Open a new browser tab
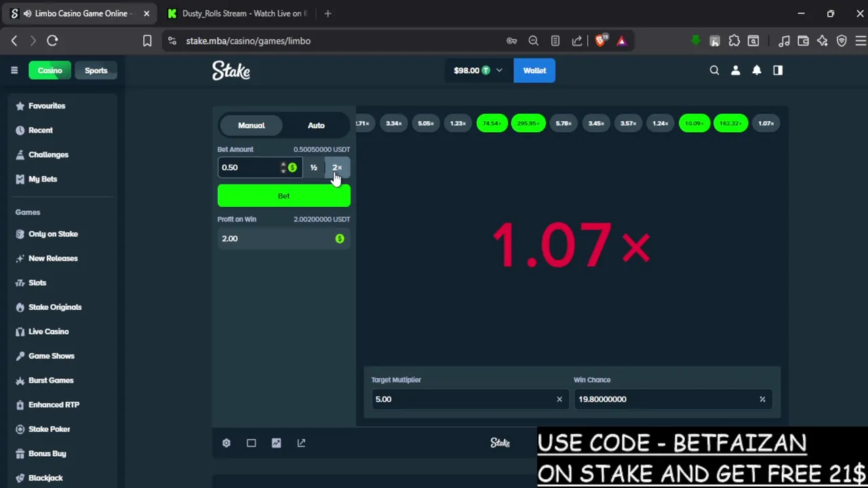 coord(328,14)
